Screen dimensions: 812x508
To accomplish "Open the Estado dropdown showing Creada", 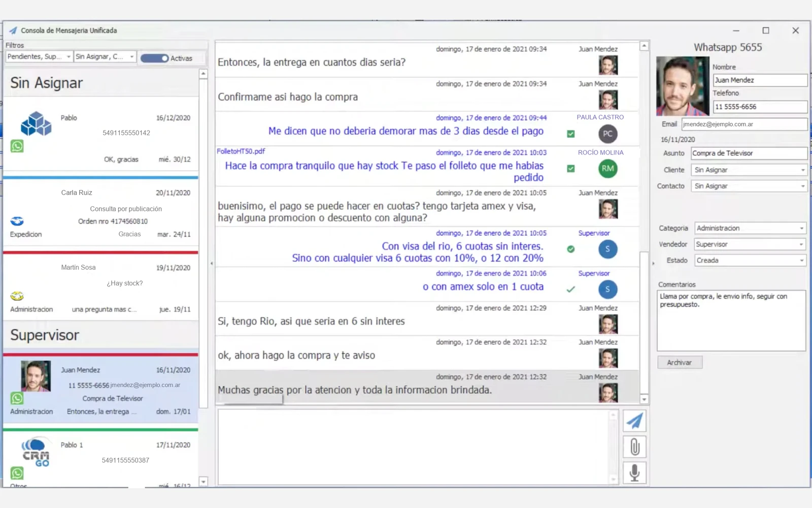I will tap(750, 261).
